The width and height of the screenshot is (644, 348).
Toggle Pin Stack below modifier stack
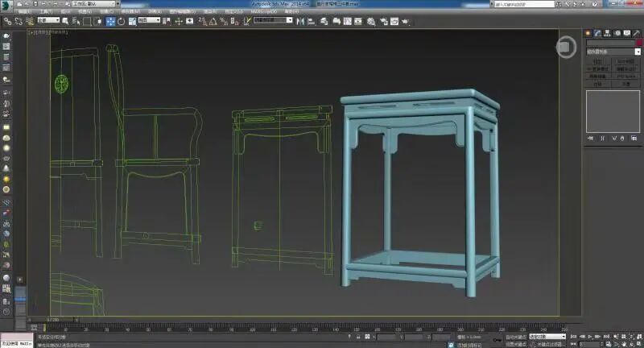click(590, 139)
